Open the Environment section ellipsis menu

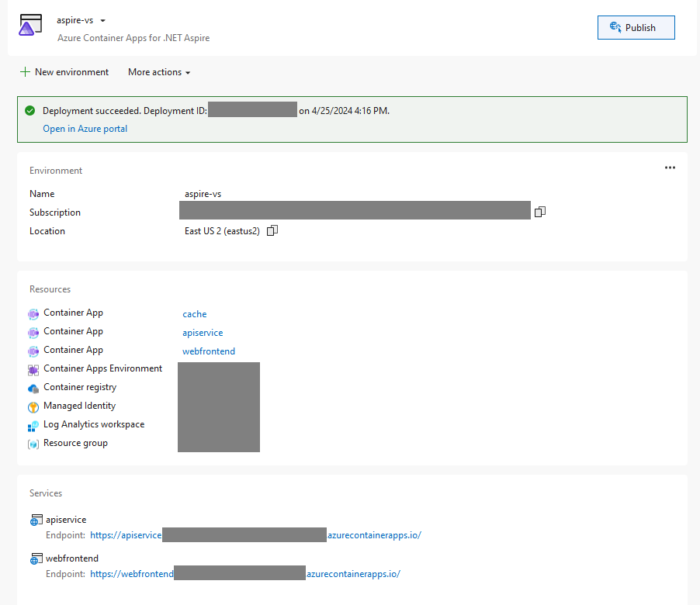coord(670,168)
